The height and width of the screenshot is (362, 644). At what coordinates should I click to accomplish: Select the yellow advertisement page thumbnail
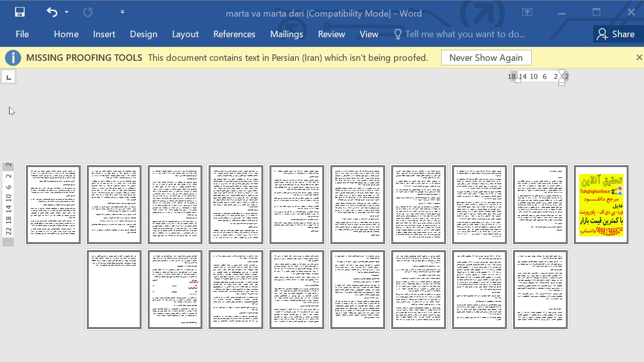[x=601, y=205]
